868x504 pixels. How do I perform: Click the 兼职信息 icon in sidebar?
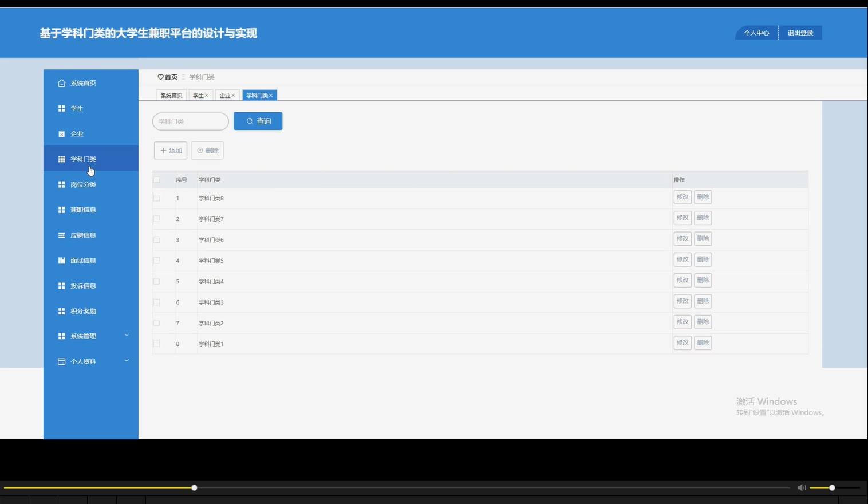tap(61, 210)
